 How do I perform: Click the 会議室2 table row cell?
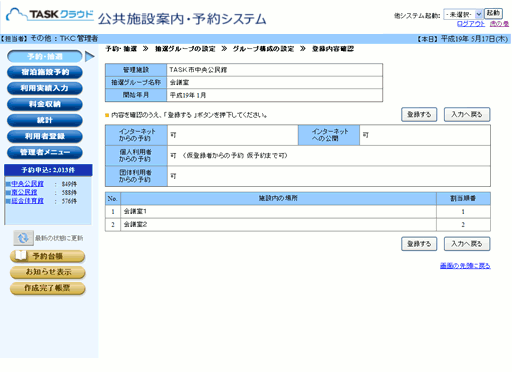(x=278, y=224)
